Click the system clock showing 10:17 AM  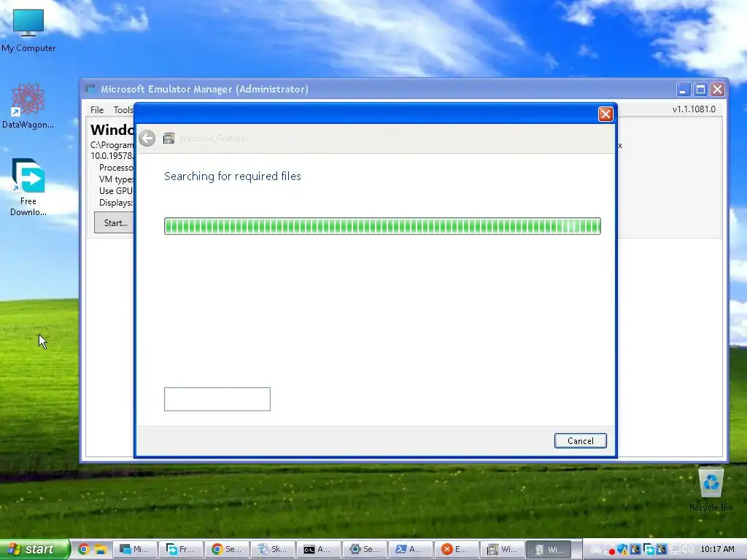tap(717, 550)
